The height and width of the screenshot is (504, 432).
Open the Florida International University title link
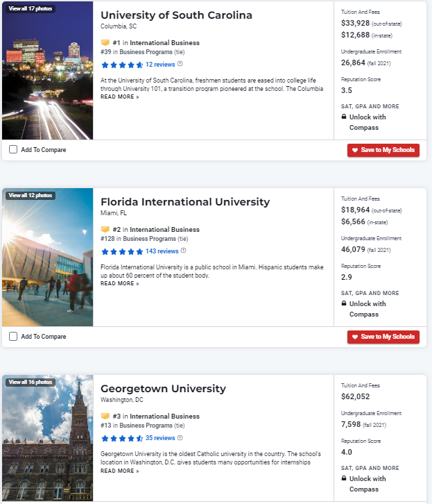[185, 202]
